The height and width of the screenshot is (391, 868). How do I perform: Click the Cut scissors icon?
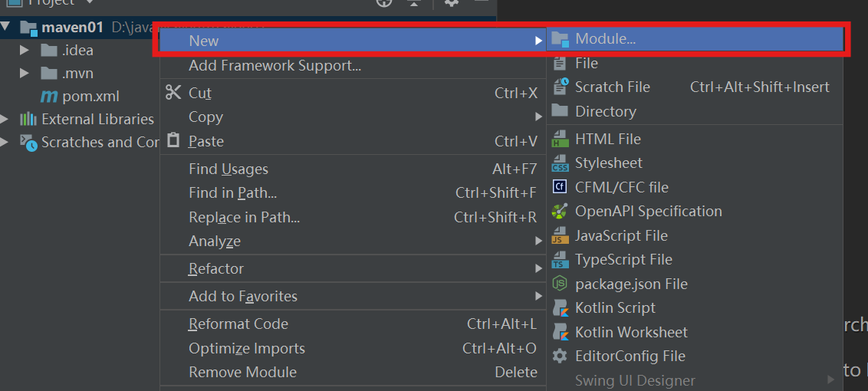point(174,93)
